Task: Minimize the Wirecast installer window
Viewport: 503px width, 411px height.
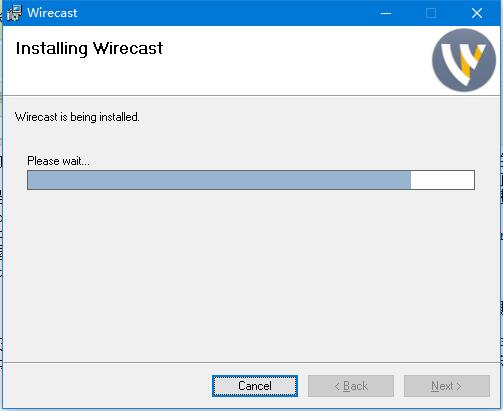Action: coord(386,13)
